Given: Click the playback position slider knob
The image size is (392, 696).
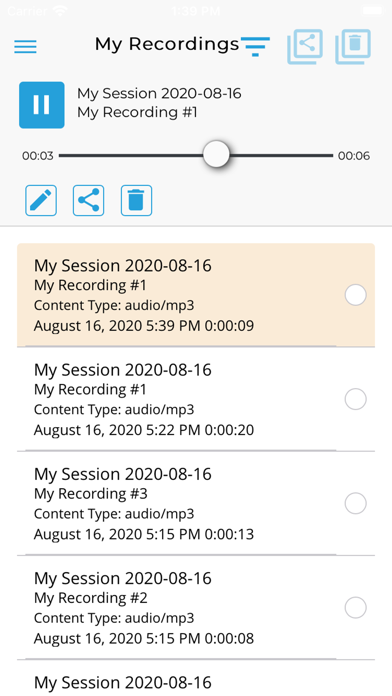Looking at the screenshot, I should (x=216, y=154).
